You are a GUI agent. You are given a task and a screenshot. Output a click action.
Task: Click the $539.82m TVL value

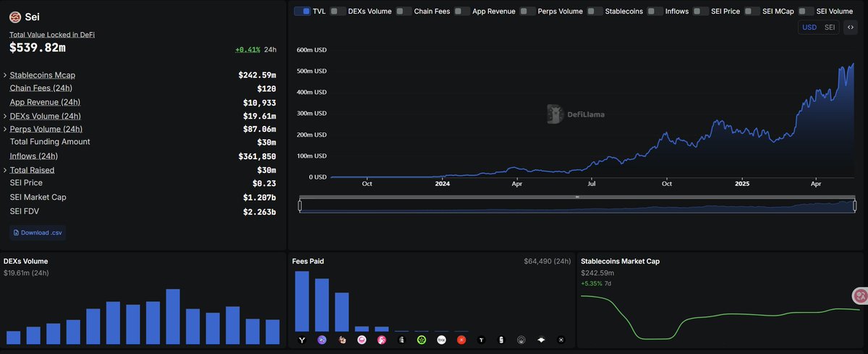pyautogui.click(x=38, y=48)
